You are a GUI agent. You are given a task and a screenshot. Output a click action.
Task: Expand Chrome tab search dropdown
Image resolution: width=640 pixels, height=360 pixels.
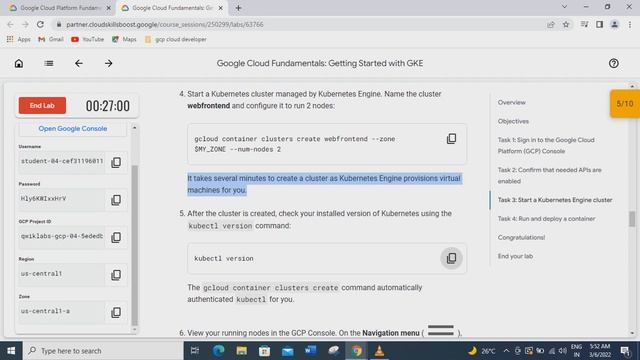click(564, 7)
